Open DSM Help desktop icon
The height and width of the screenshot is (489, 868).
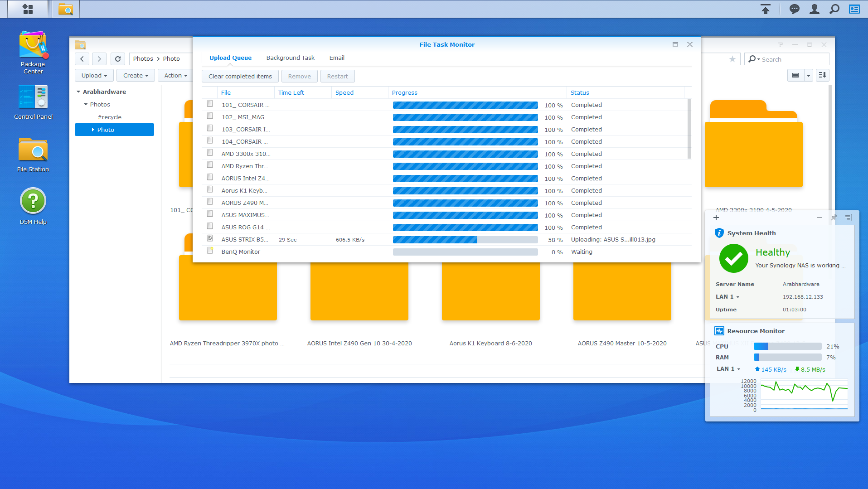coord(33,206)
